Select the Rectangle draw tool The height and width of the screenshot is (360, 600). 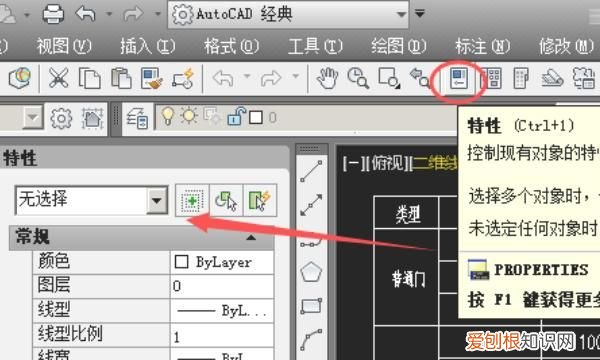pos(311,306)
